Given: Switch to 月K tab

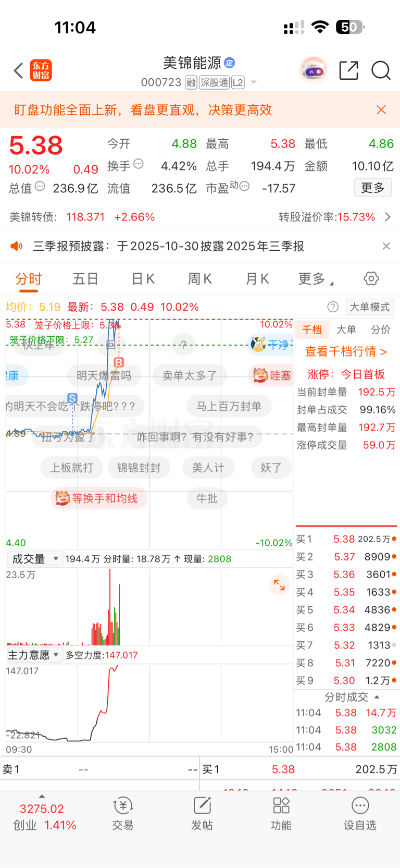Looking at the screenshot, I should coord(257,279).
